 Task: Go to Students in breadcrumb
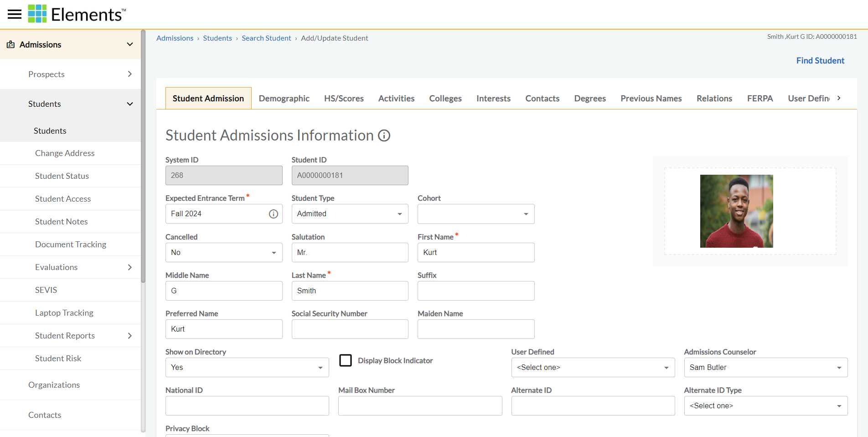[217, 38]
